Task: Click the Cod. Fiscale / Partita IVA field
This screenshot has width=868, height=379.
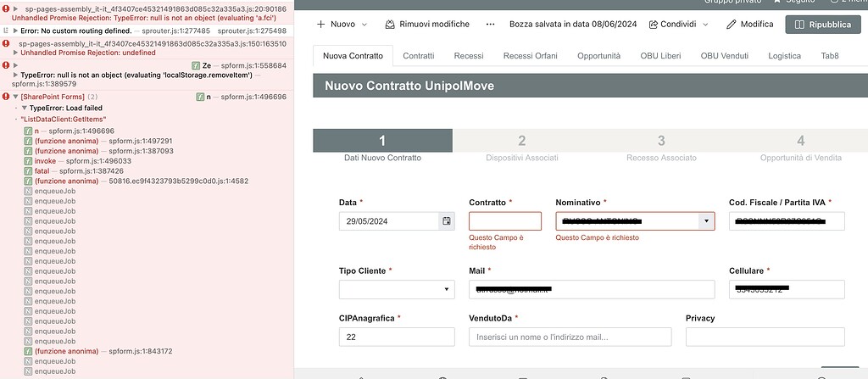Action: pos(787,221)
